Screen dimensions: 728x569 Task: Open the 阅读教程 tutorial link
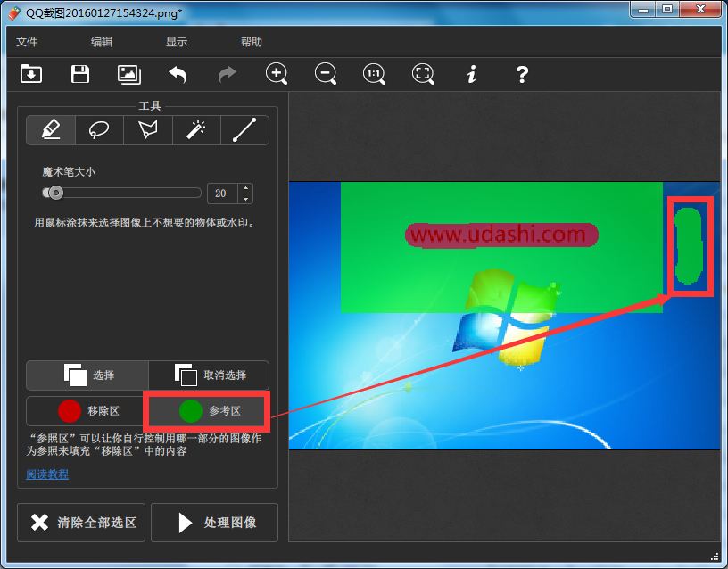[x=47, y=474]
